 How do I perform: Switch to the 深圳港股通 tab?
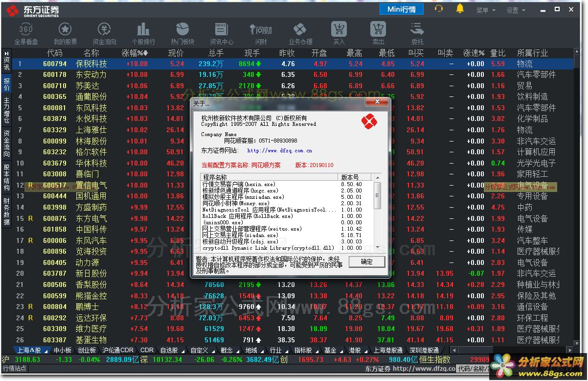424,351
